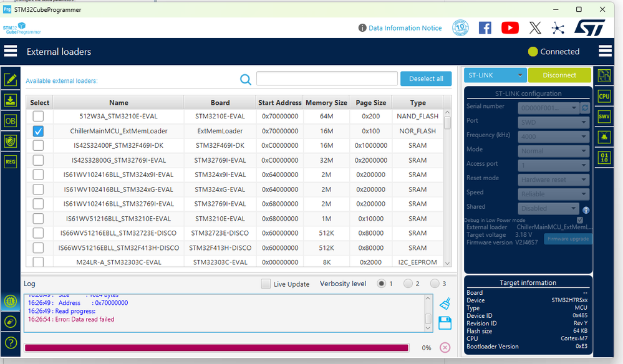623x364 pixels.
Task: Clear log with broom icon
Action: click(445, 304)
